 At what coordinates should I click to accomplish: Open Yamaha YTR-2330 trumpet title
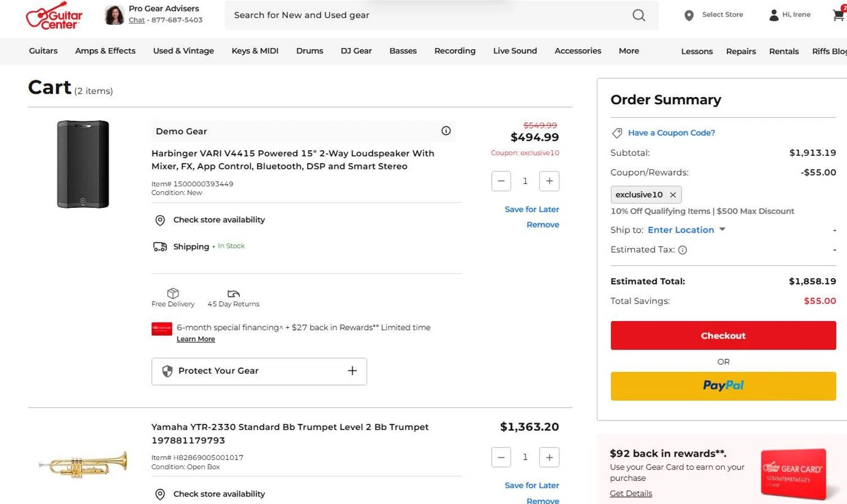290,433
